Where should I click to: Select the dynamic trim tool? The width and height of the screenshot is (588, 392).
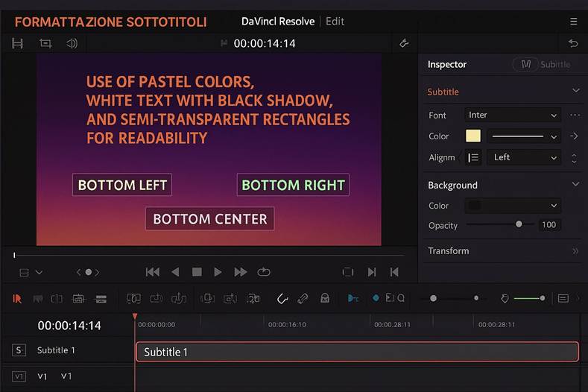point(57,299)
